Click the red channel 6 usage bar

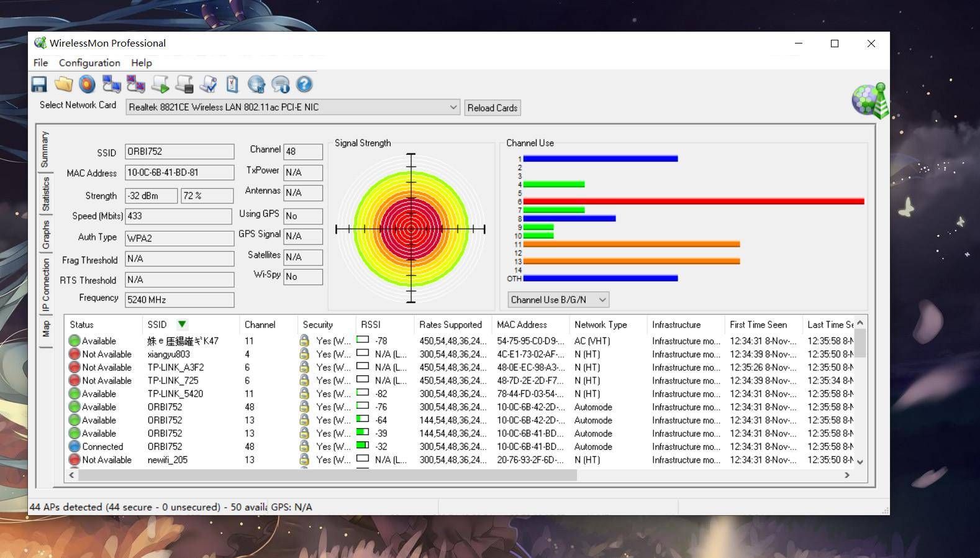pos(694,201)
